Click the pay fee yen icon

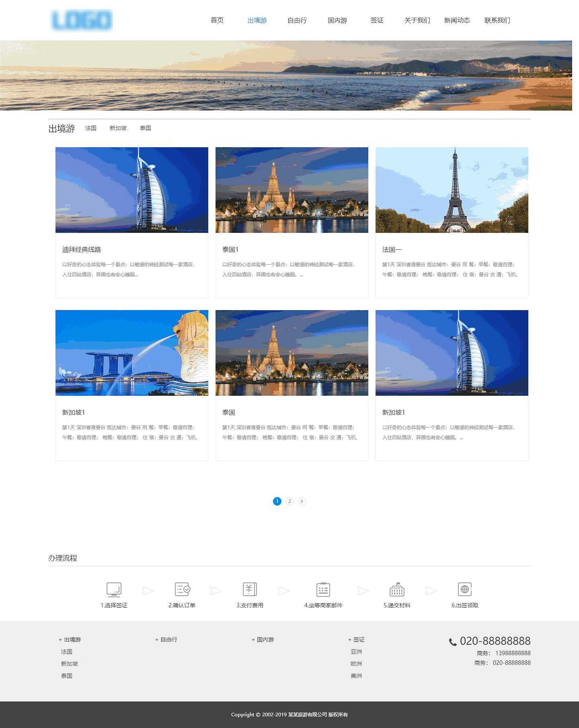(x=250, y=590)
